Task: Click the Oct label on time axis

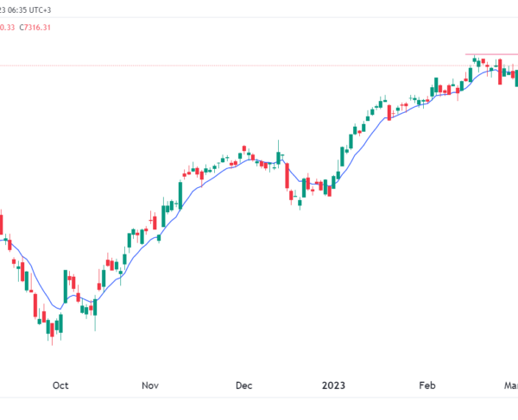Action: tap(60, 386)
